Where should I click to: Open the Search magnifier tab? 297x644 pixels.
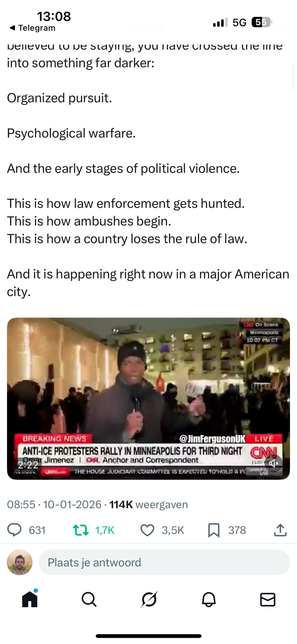click(89, 599)
